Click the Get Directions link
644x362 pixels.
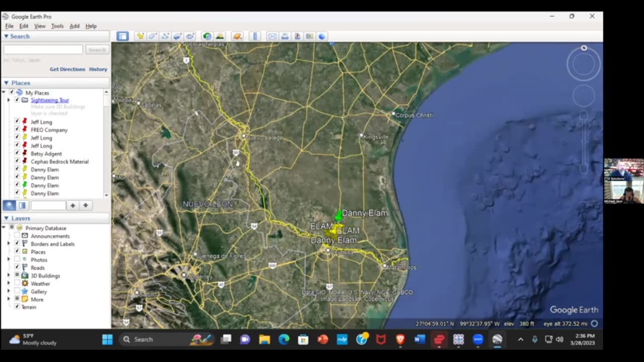67,69
